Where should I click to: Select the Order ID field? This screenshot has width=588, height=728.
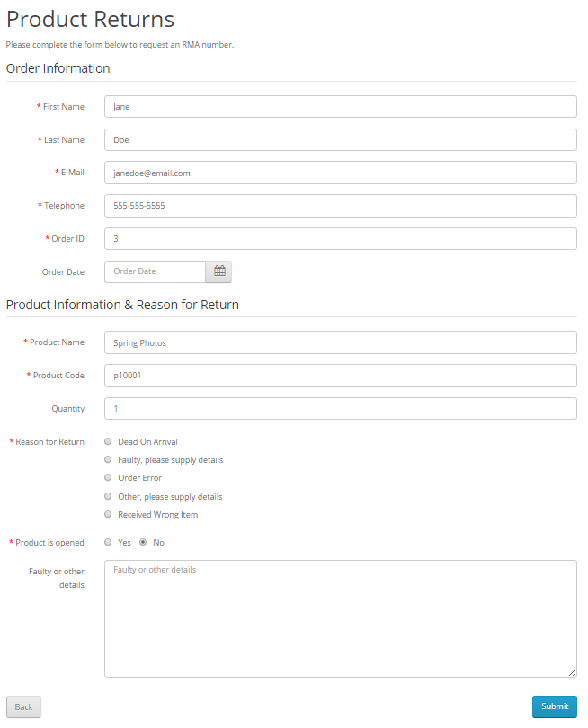tap(341, 239)
